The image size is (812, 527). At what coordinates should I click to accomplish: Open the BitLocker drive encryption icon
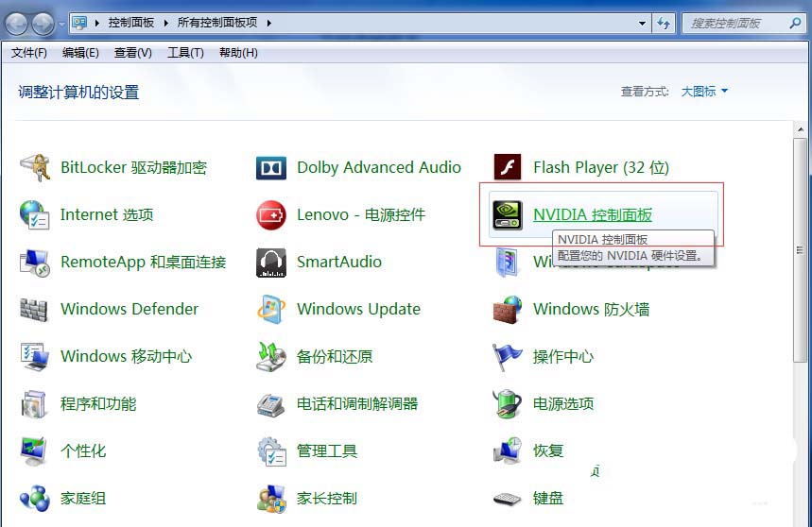[35, 167]
